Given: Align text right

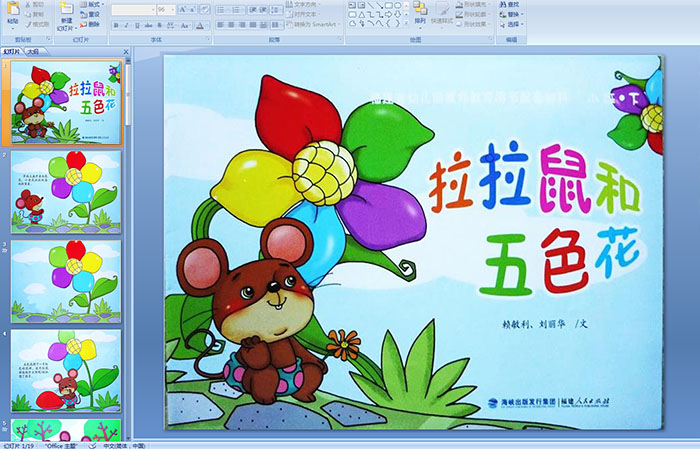Looking at the screenshot, I should coord(242,25).
